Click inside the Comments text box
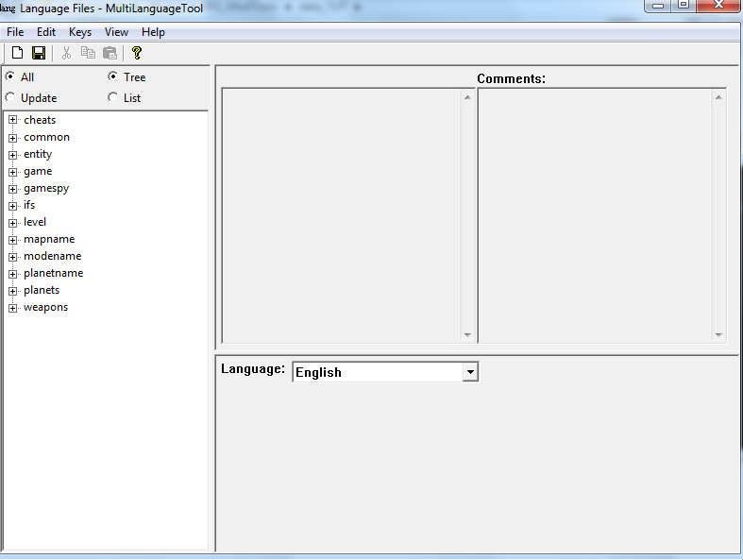Image resolution: width=743 pixels, height=560 pixels. 595,215
